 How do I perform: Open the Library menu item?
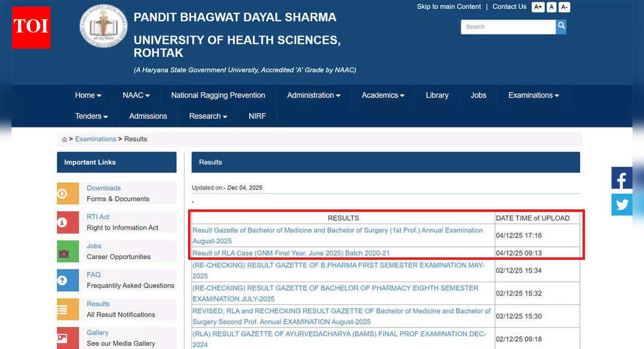pyautogui.click(x=437, y=95)
